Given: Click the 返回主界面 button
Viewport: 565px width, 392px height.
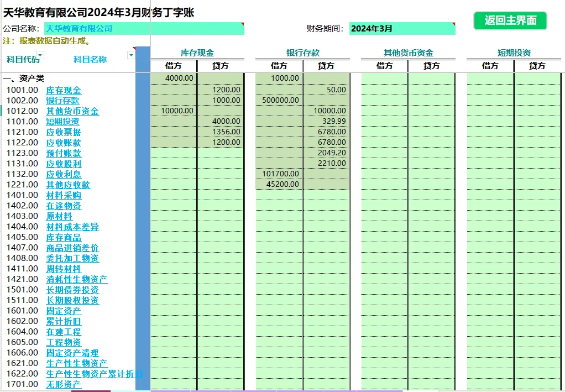Looking at the screenshot, I should point(510,20).
